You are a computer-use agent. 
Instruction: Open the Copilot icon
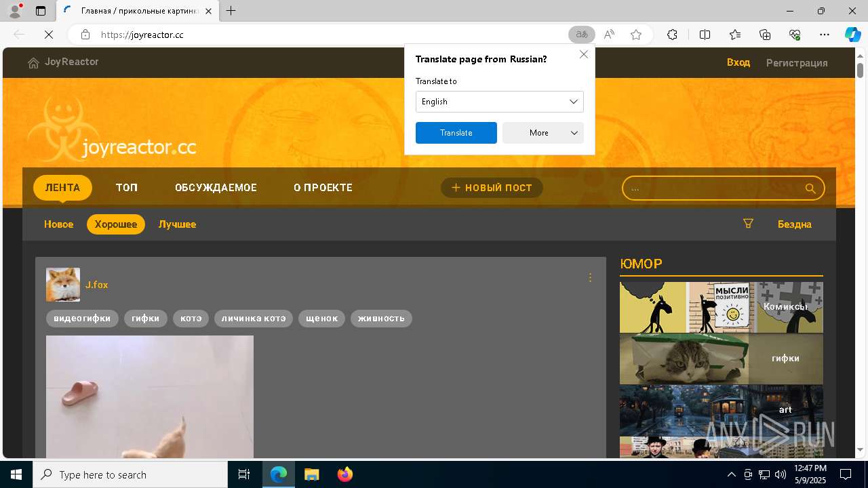(852, 35)
